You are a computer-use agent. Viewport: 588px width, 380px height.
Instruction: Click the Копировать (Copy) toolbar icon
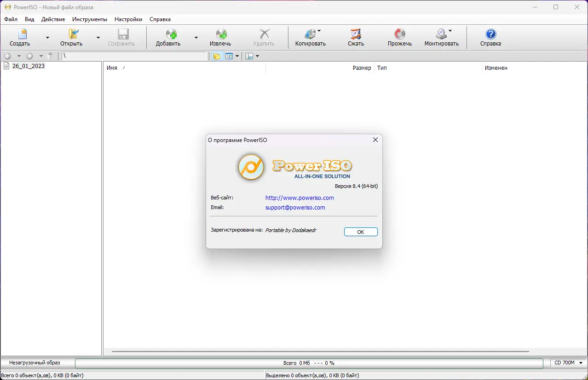(311, 34)
